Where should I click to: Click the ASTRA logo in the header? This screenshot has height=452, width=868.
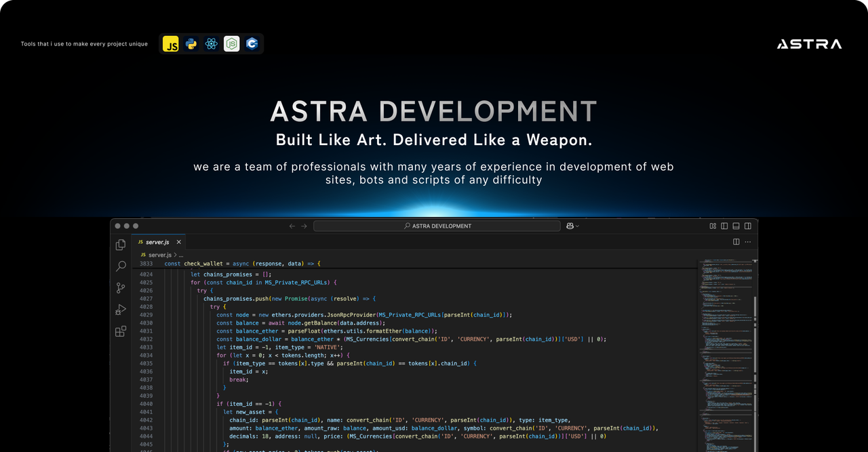pyautogui.click(x=809, y=44)
